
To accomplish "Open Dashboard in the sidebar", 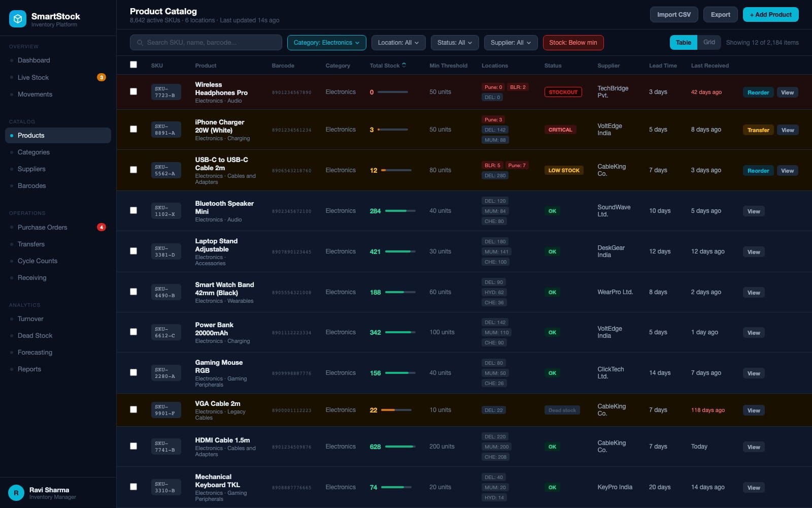I will [58, 60].
